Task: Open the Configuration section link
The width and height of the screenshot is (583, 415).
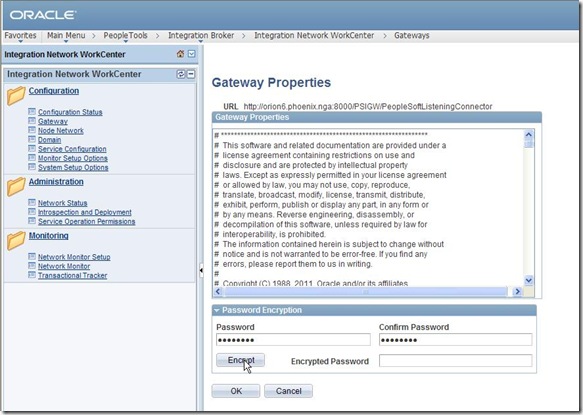Action: [54, 91]
